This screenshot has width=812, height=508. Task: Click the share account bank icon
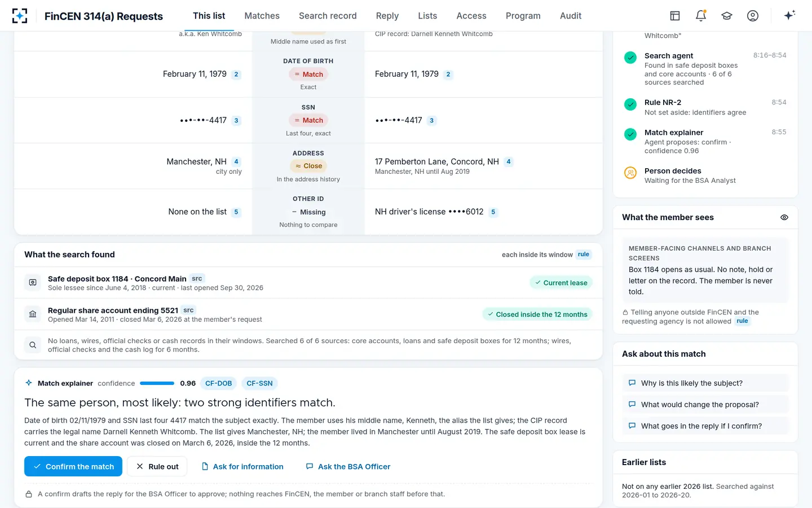tap(33, 314)
